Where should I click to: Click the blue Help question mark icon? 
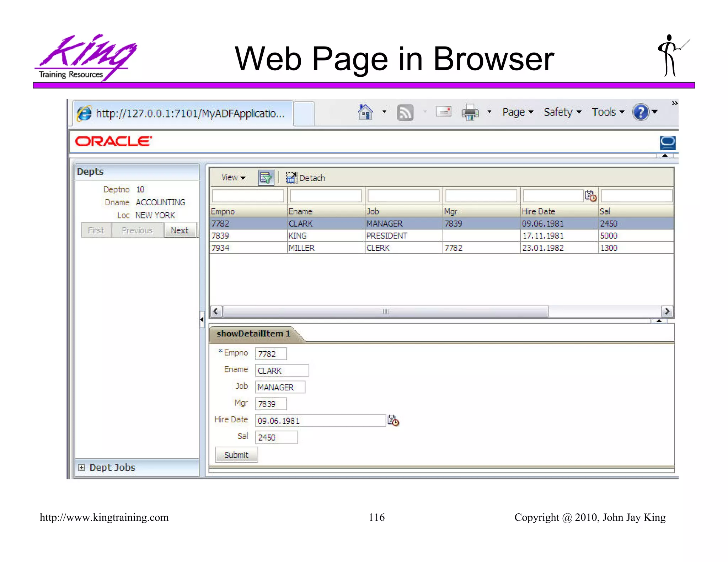click(641, 112)
